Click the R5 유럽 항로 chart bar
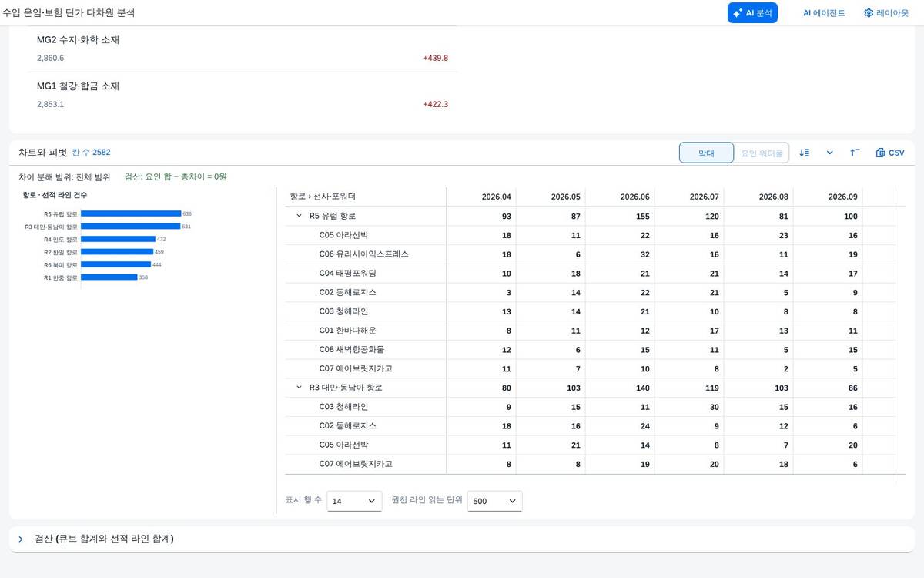924x578 pixels. tap(131, 213)
